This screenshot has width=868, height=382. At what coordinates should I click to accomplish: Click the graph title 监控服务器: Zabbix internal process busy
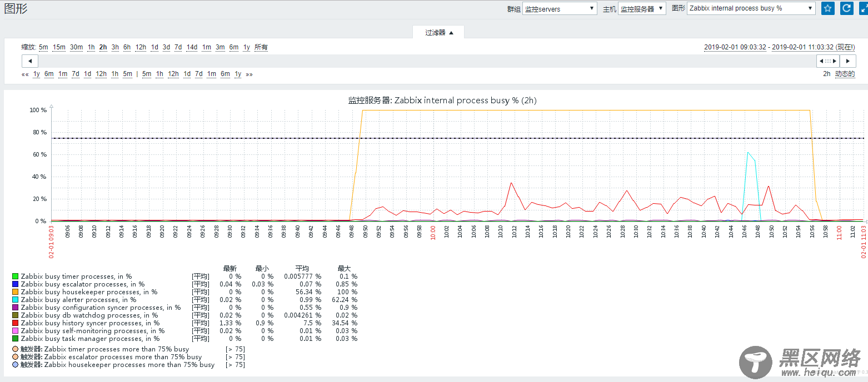pyautogui.click(x=442, y=100)
